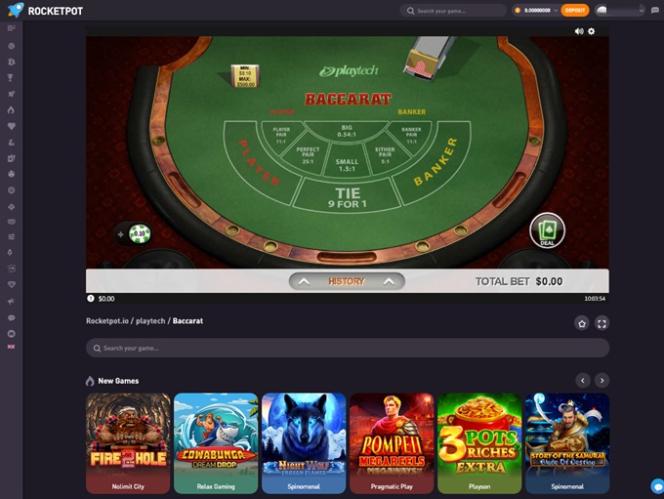The height and width of the screenshot is (499, 664).
Task: Show next New Games carousel items
Action: click(x=602, y=380)
